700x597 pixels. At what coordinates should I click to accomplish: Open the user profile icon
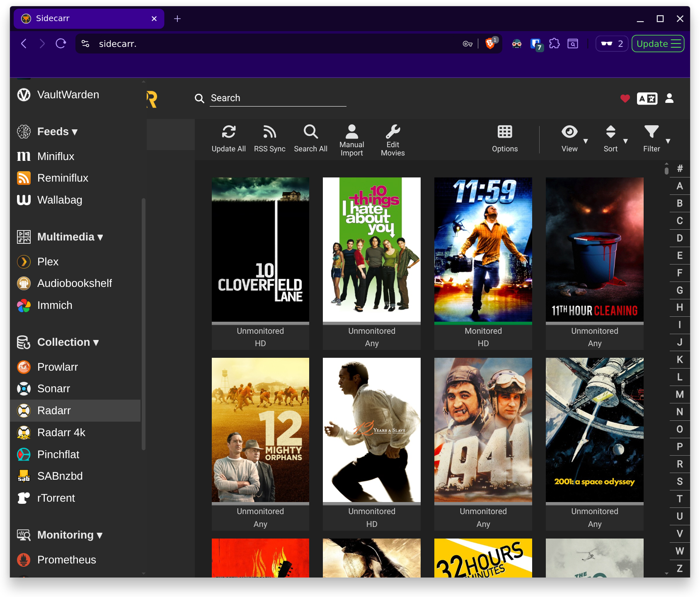click(x=669, y=98)
